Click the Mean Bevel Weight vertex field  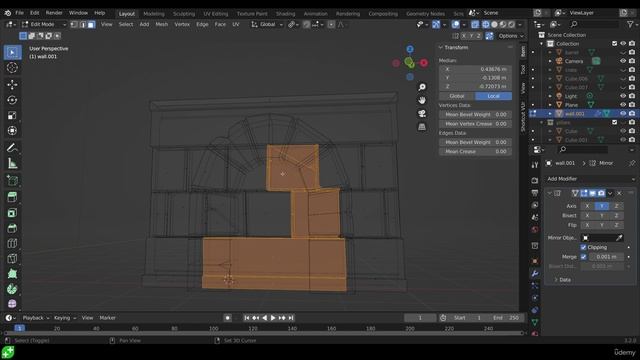[x=476, y=115]
